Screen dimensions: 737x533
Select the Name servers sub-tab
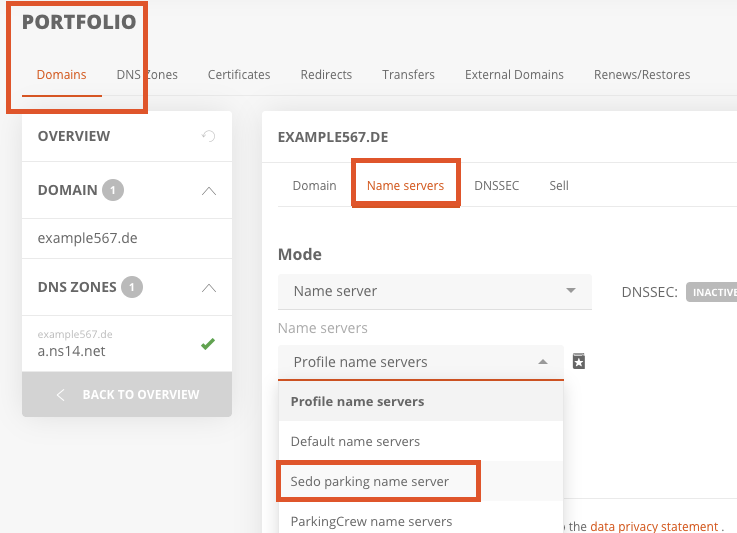[405, 186]
